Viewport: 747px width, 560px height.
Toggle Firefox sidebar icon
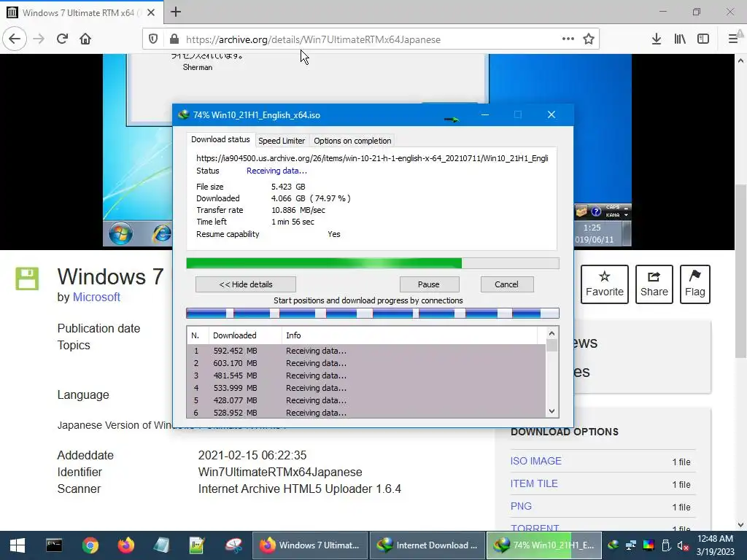(703, 39)
